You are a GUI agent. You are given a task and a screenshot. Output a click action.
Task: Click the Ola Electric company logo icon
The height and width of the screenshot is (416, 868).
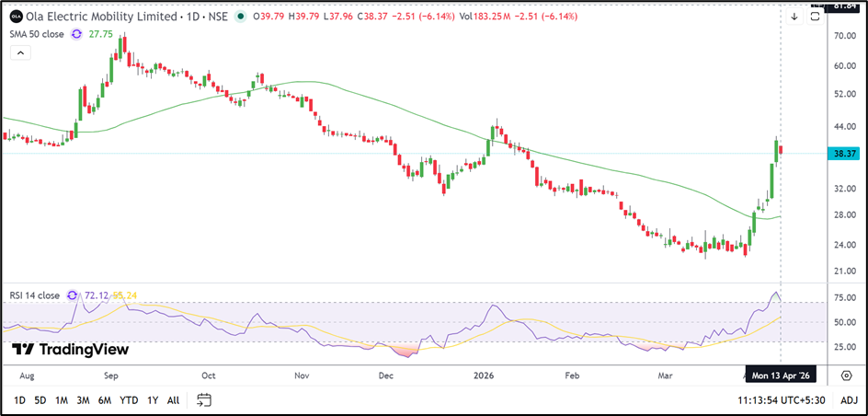pos(16,17)
